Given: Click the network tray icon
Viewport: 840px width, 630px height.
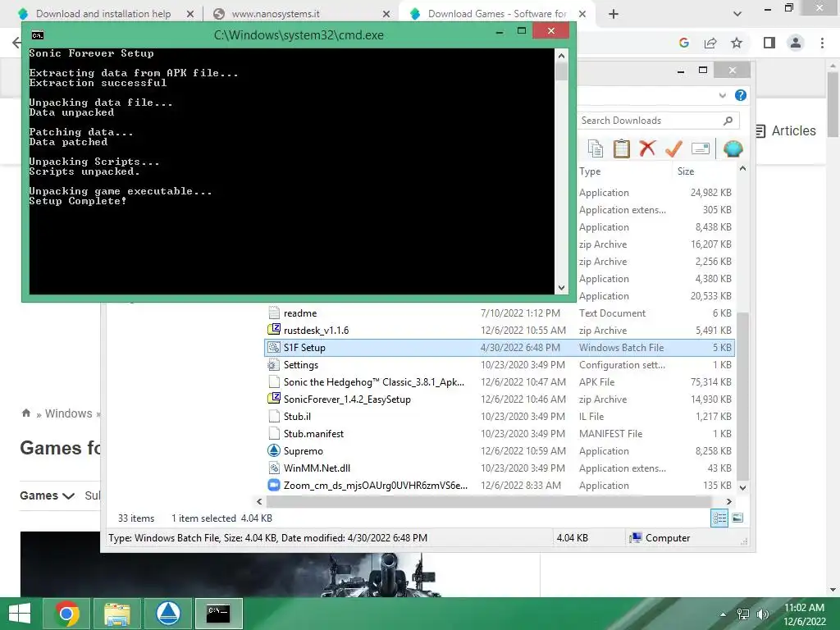Looking at the screenshot, I should coord(743,614).
